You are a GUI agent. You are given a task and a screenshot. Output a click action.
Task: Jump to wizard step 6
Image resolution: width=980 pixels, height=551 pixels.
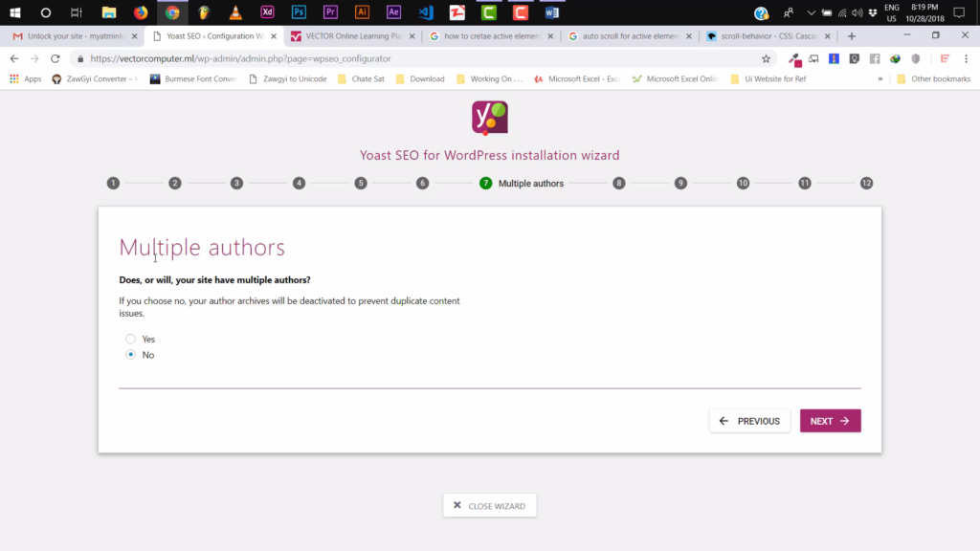[x=422, y=183]
